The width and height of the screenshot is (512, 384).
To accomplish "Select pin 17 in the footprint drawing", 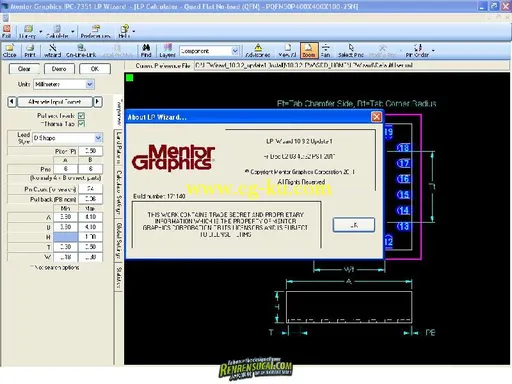I will (403, 163).
